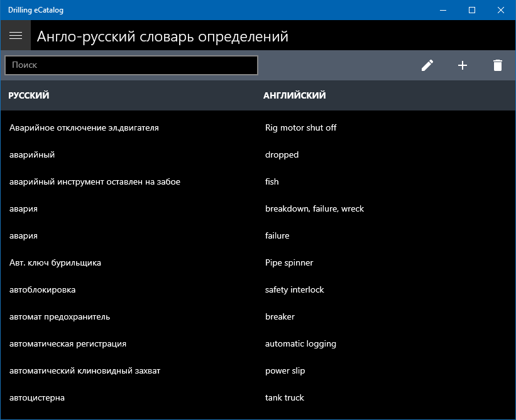This screenshot has width=516, height=420.
Task: Select the 'автоцистерна' entry
Action: click(37, 398)
